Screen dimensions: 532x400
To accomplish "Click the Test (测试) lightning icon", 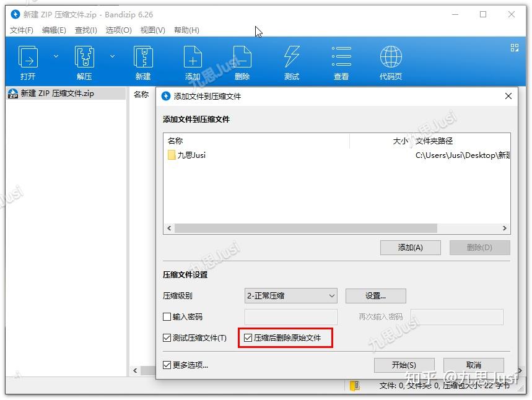I will [292, 57].
